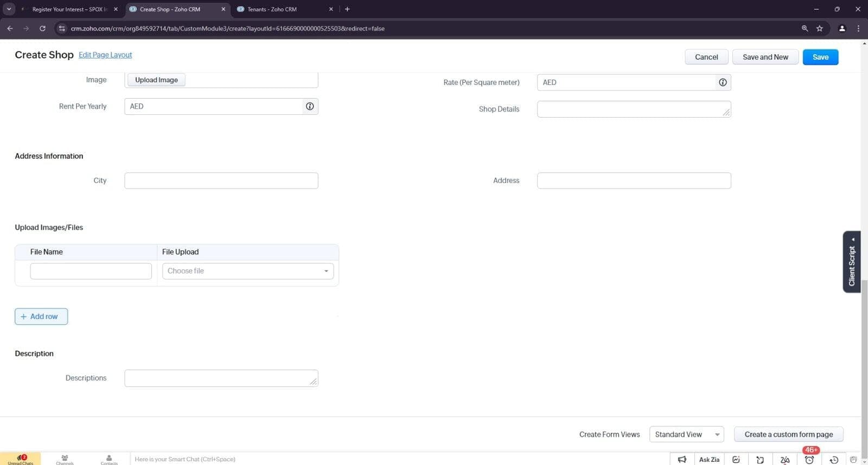The height and width of the screenshot is (465, 868).
Task: Click the Descriptions text area
Action: point(221,378)
